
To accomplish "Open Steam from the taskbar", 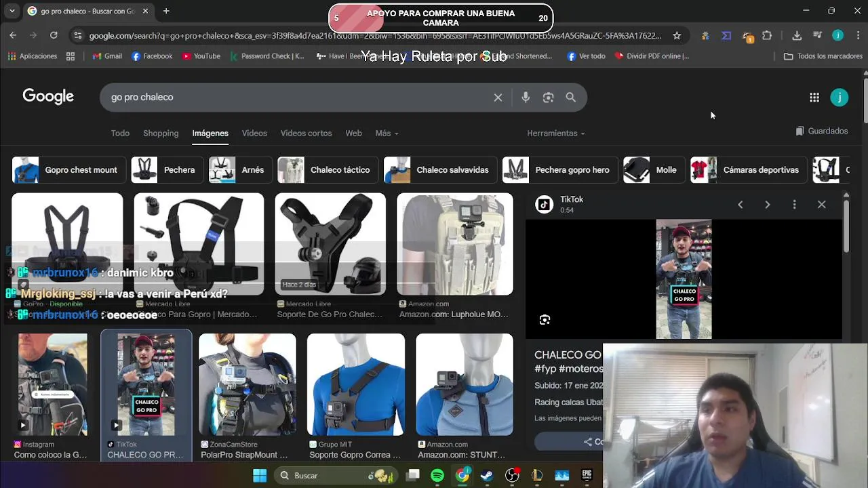I will (486, 476).
